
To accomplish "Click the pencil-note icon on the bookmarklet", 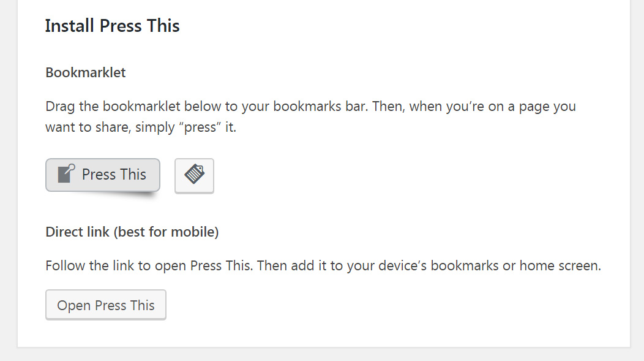I will tap(66, 174).
